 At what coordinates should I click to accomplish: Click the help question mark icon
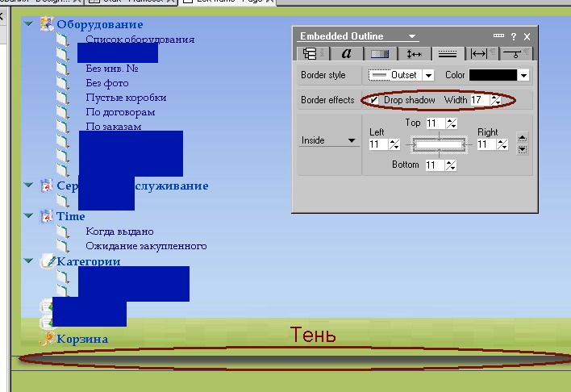tap(514, 36)
